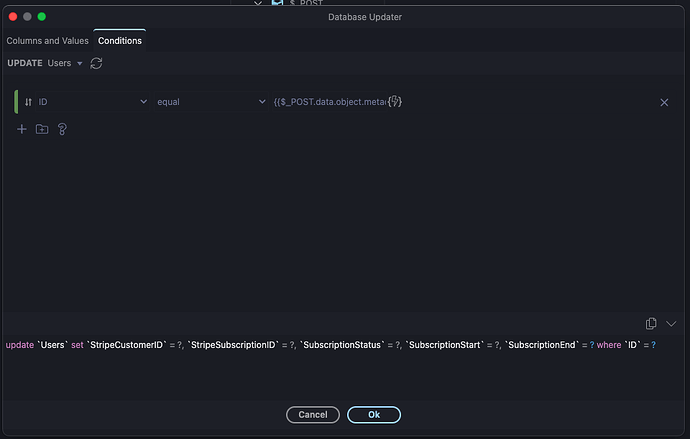690x439 pixels.
Task: Collapse the SQL query preview chevron
Action: click(671, 324)
